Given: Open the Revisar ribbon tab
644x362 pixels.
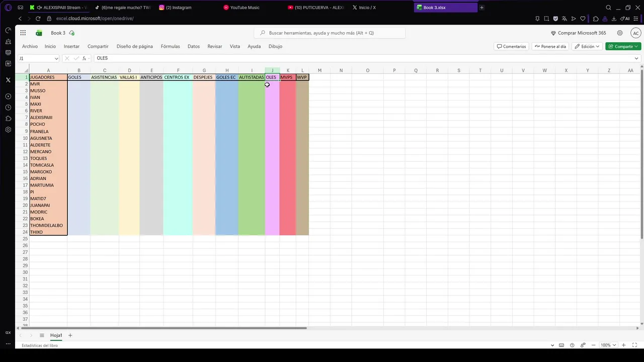Looking at the screenshot, I should [x=215, y=46].
